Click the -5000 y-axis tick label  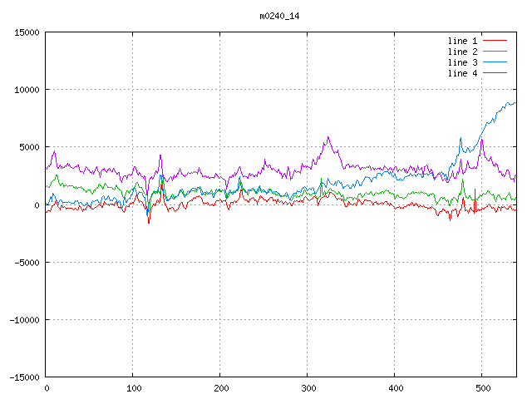click(x=27, y=262)
